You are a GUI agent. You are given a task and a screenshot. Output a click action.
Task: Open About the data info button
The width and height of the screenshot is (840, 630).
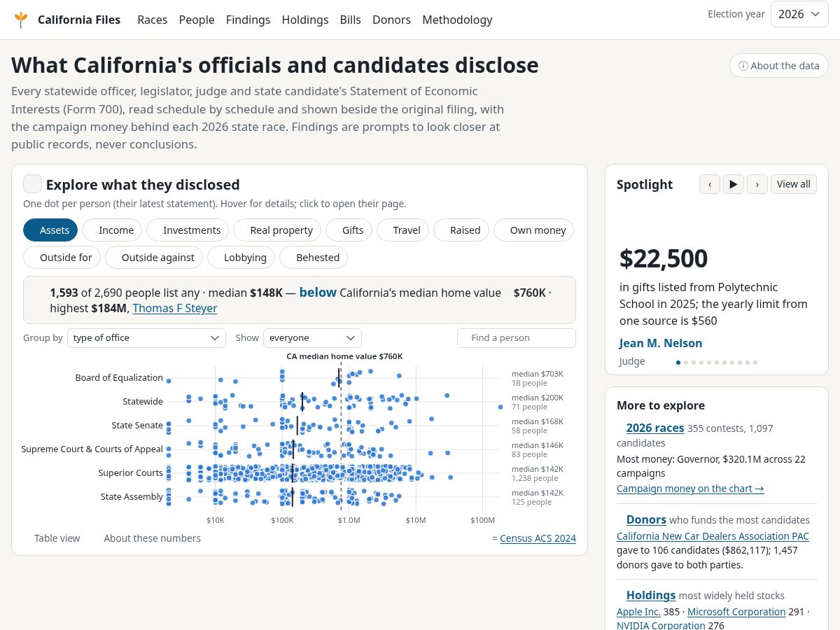778,66
